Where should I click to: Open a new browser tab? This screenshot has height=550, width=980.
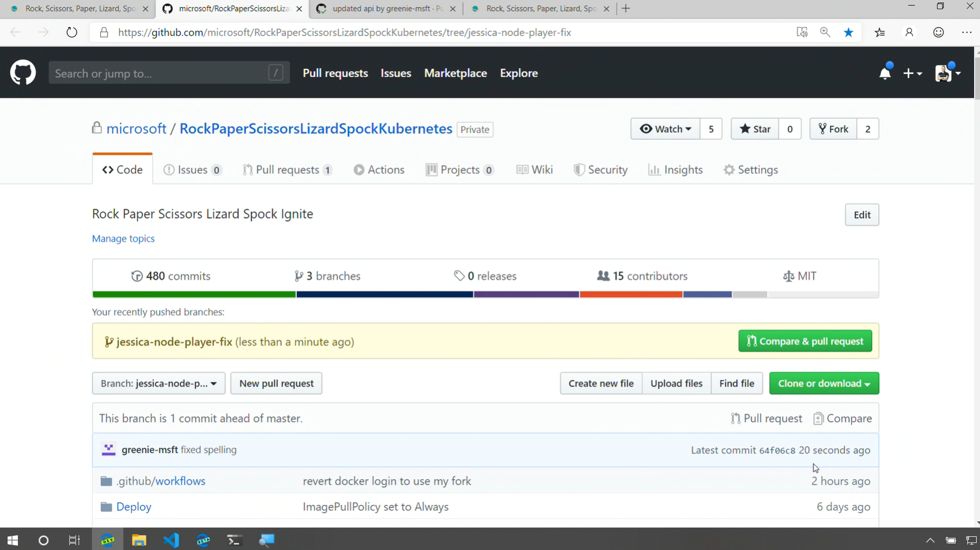(626, 9)
